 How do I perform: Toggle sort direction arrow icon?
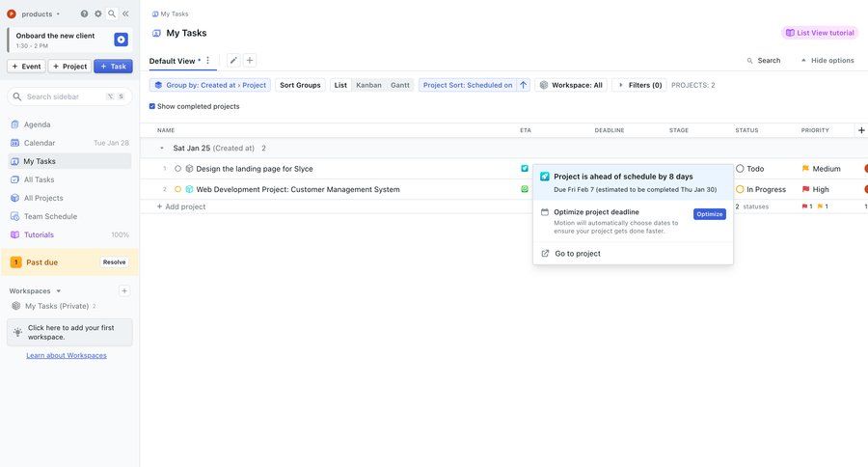[523, 85]
